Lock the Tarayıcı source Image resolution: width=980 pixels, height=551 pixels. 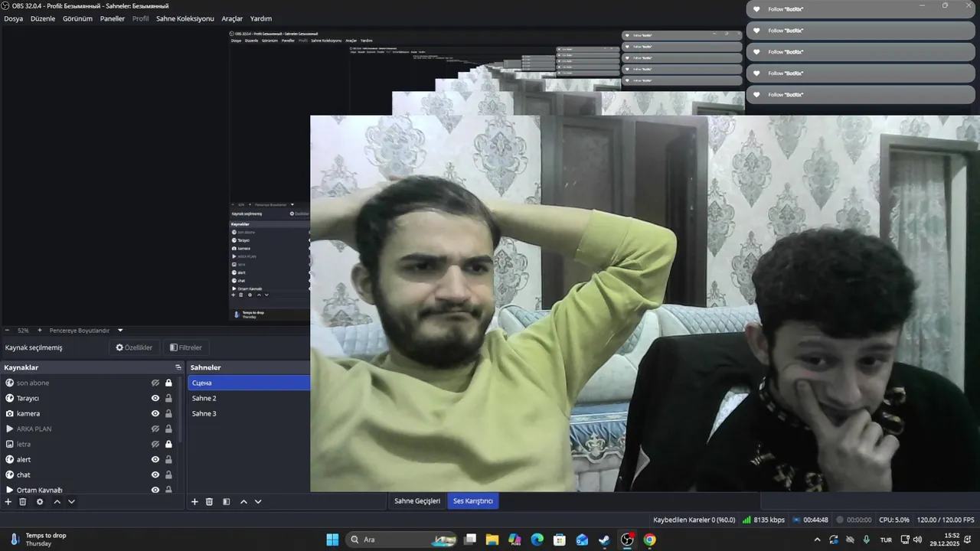click(x=168, y=398)
